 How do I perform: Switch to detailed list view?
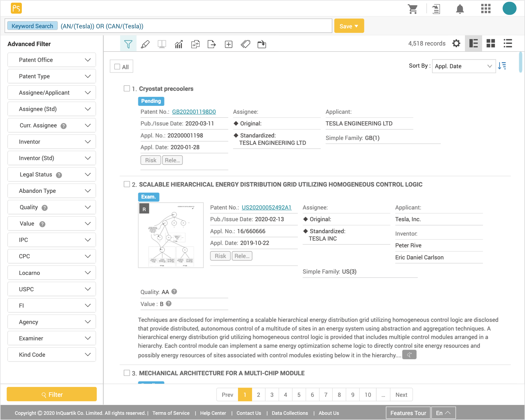tap(473, 43)
